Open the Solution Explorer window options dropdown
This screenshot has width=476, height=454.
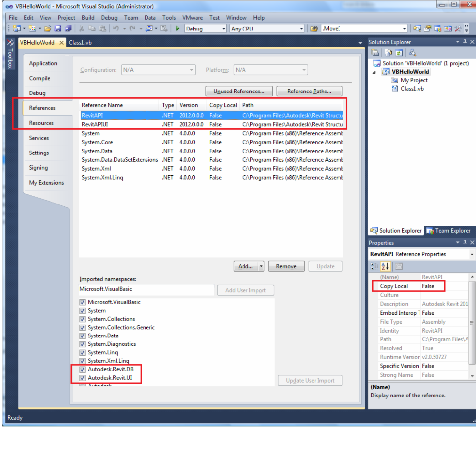click(x=458, y=42)
